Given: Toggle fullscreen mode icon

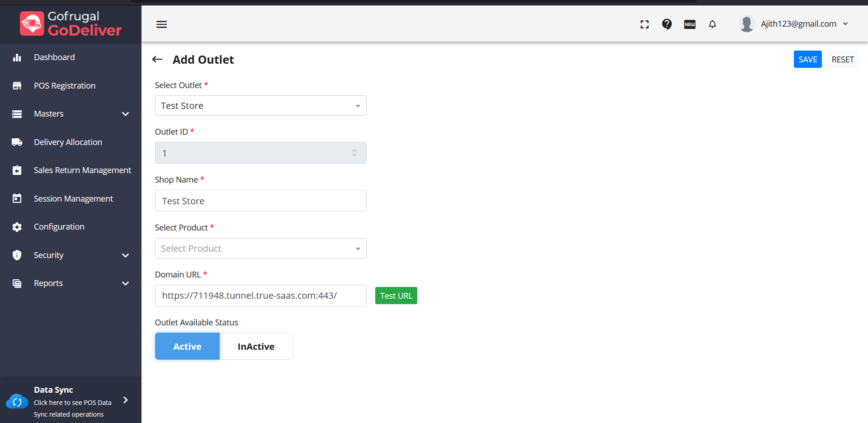Looking at the screenshot, I should tap(645, 24).
